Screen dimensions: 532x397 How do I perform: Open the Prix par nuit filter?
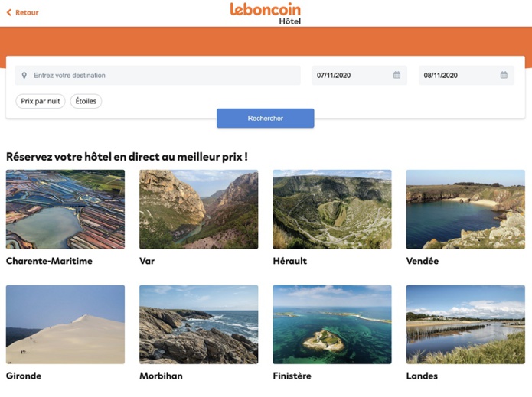pyautogui.click(x=41, y=101)
